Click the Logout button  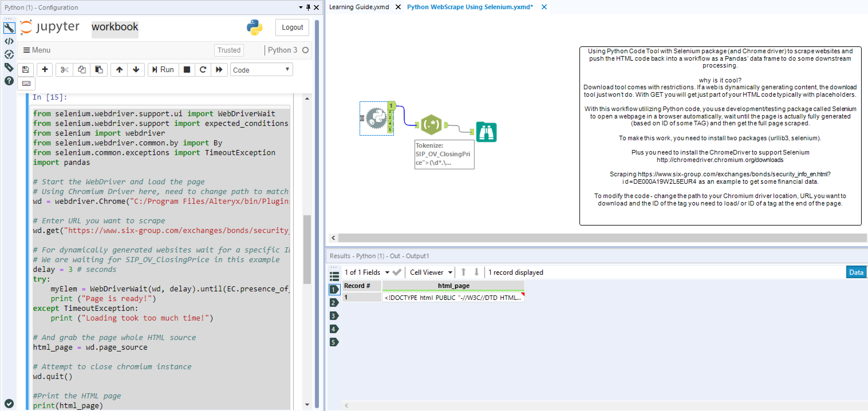(x=292, y=27)
